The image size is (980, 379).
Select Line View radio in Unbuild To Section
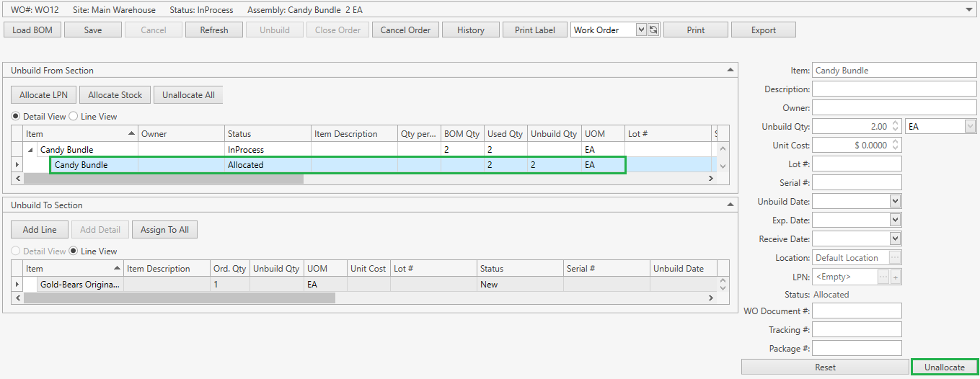coord(74,251)
